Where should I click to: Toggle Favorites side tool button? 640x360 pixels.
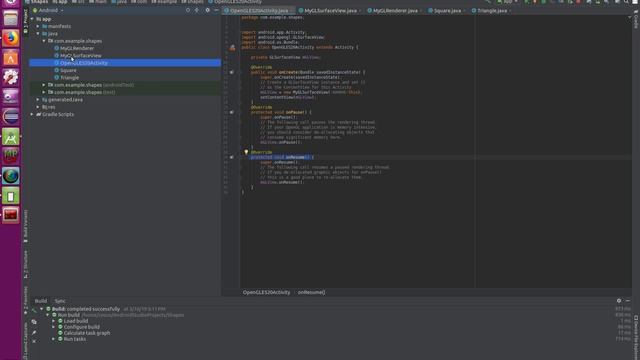click(26, 300)
